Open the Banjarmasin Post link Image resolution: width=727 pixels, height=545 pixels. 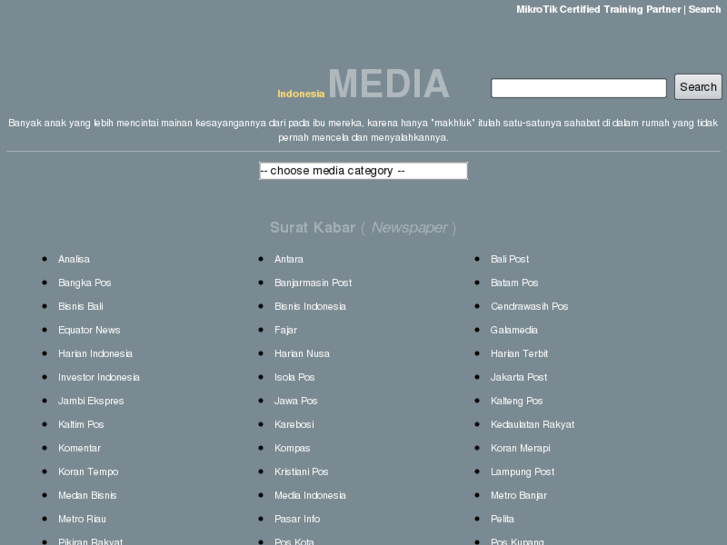coord(313,283)
